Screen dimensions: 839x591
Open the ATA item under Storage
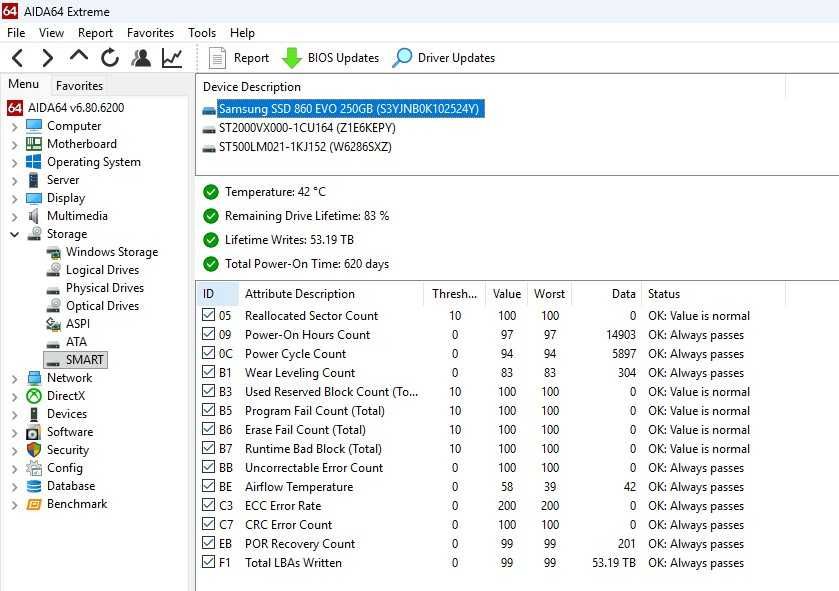click(x=76, y=342)
